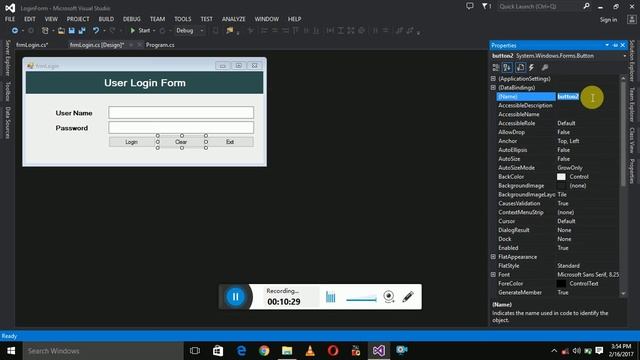
Task: Sort properties with the Alphabetical icon
Action: (507, 68)
